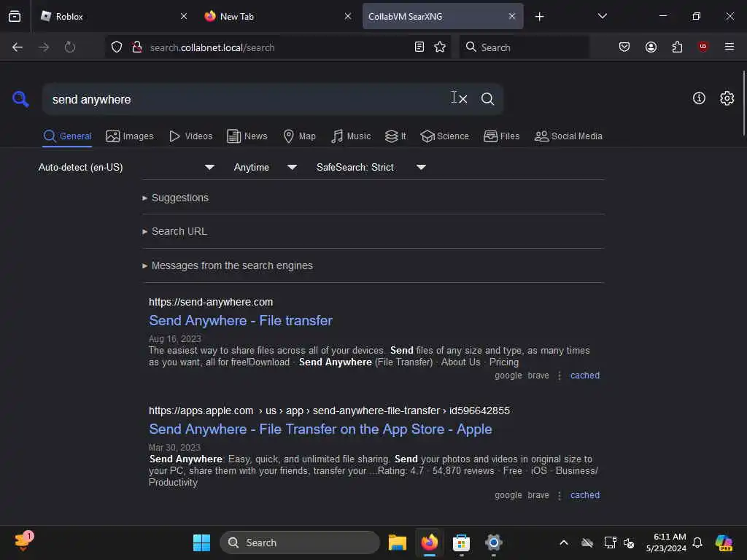The image size is (747, 560).
Task: Open Send Anywhere - File transfer result
Action: click(241, 321)
